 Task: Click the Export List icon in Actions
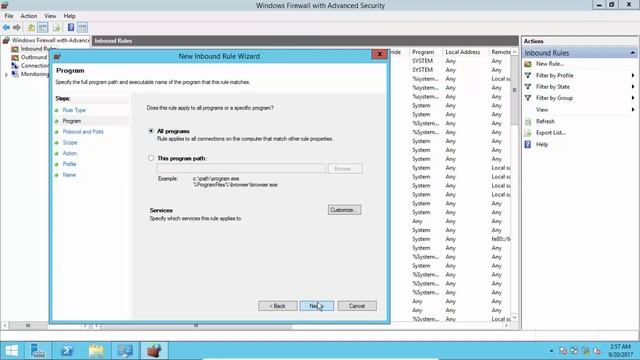click(528, 133)
